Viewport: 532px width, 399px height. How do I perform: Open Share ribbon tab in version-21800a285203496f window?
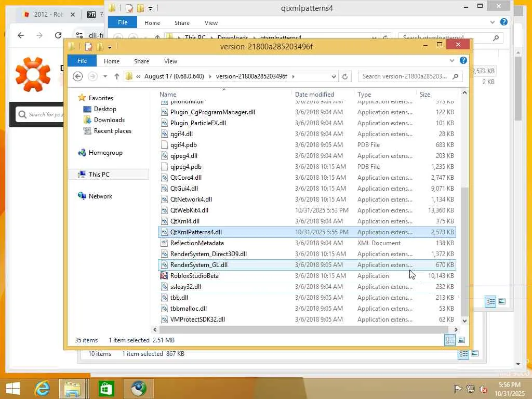(141, 61)
